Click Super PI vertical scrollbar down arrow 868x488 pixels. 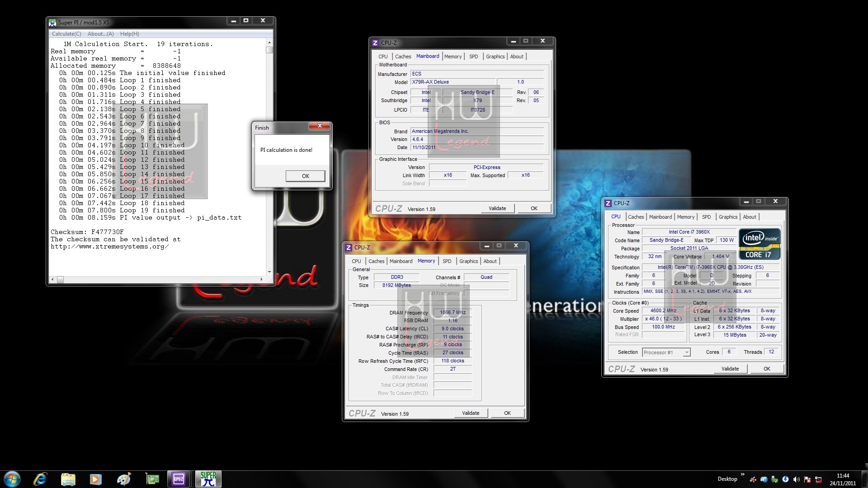click(269, 272)
